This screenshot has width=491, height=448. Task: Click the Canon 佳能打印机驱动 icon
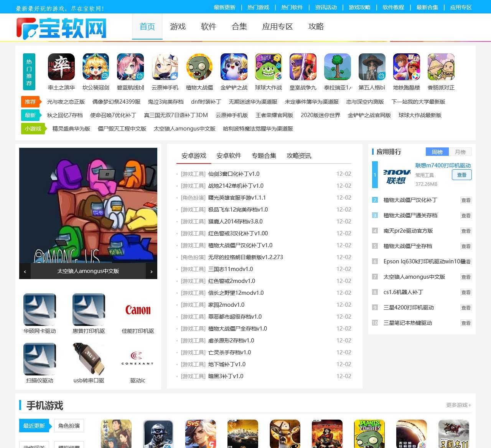click(138, 309)
